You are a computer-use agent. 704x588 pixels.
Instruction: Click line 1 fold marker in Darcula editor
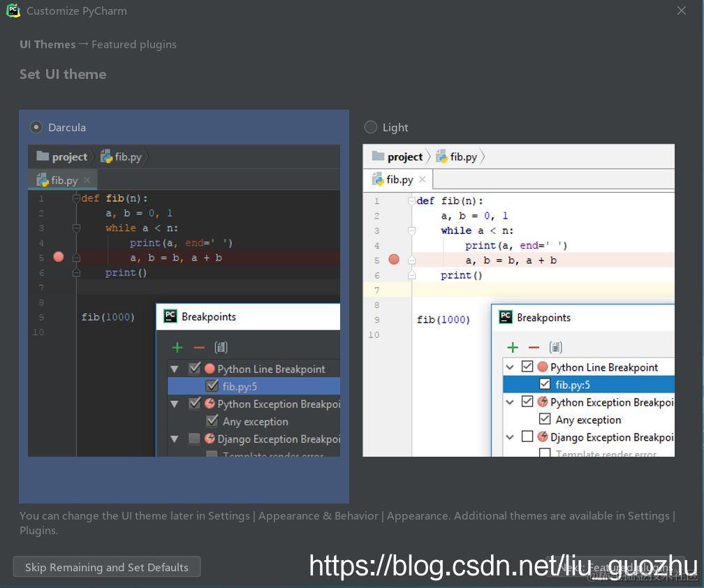click(x=76, y=198)
